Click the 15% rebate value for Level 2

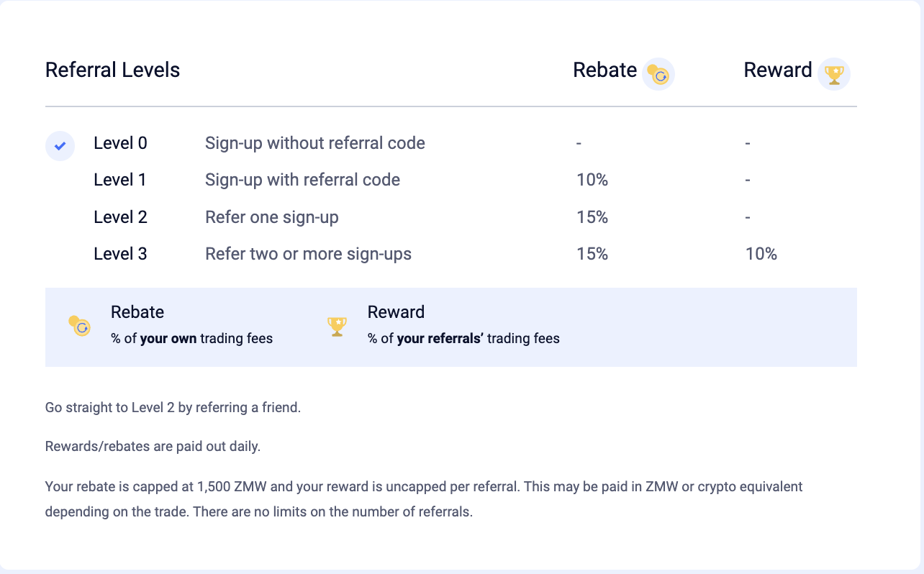(592, 217)
